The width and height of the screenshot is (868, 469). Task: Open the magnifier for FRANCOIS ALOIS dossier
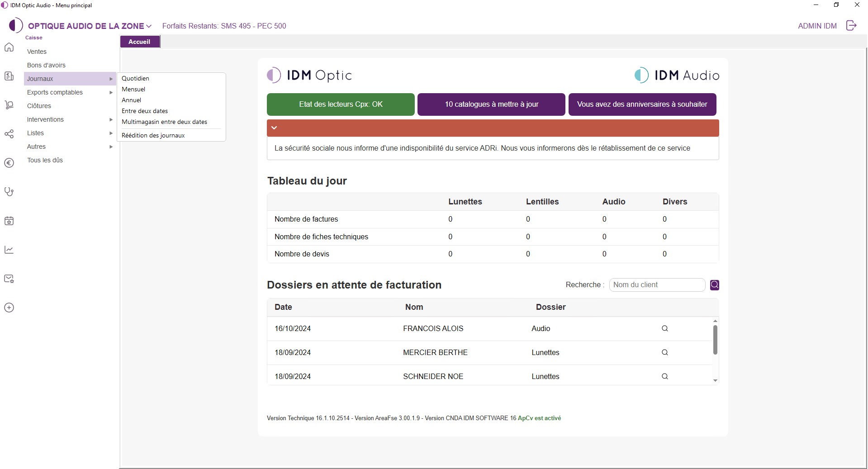(x=664, y=328)
